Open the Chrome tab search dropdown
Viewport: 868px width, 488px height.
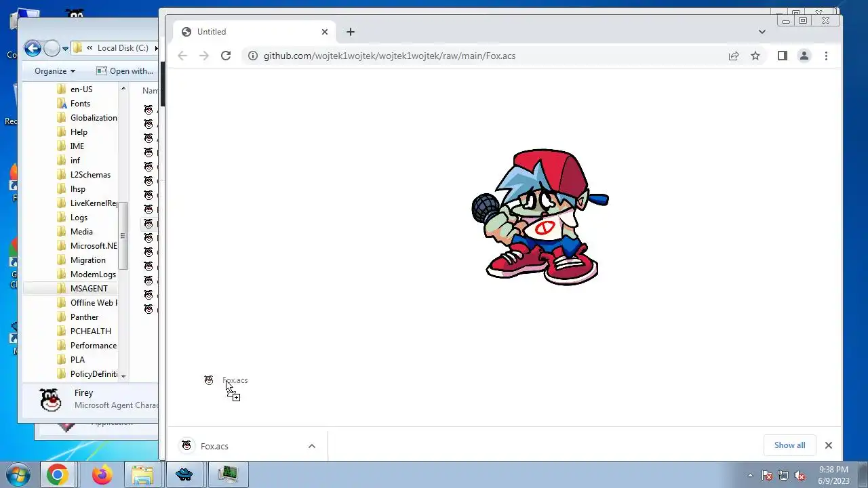click(762, 32)
